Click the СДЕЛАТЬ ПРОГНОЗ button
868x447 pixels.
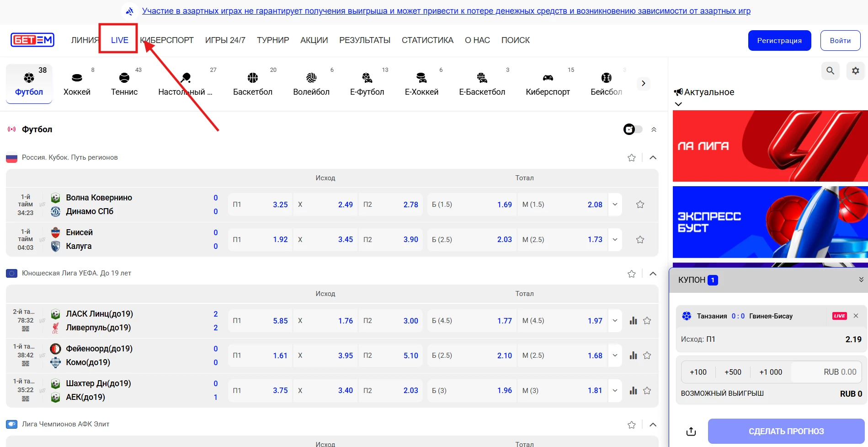click(786, 431)
